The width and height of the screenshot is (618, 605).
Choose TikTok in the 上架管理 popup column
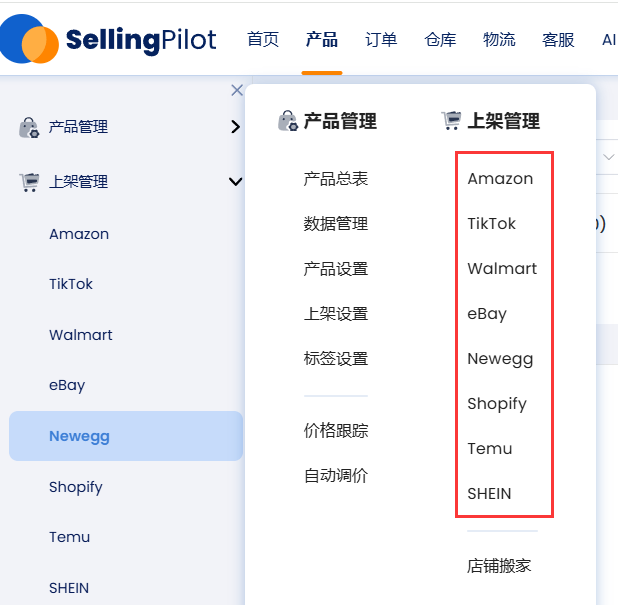(x=491, y=224)
